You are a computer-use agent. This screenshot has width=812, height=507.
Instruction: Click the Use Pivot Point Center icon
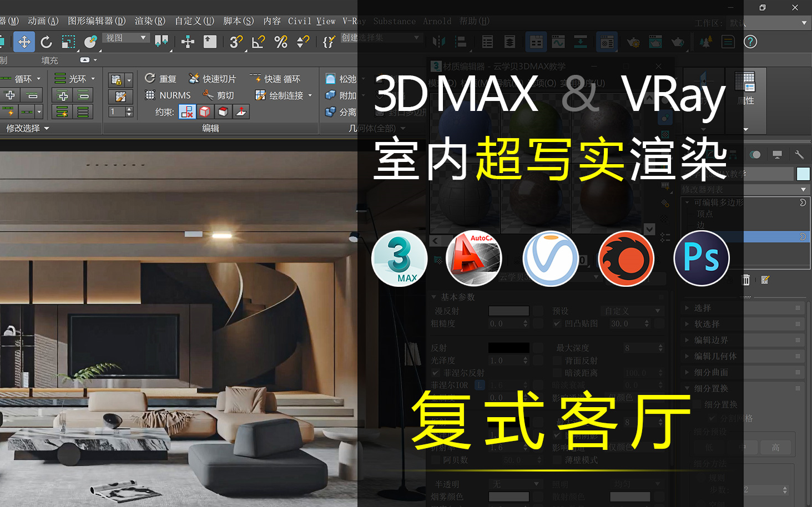(x=162, y=42)
